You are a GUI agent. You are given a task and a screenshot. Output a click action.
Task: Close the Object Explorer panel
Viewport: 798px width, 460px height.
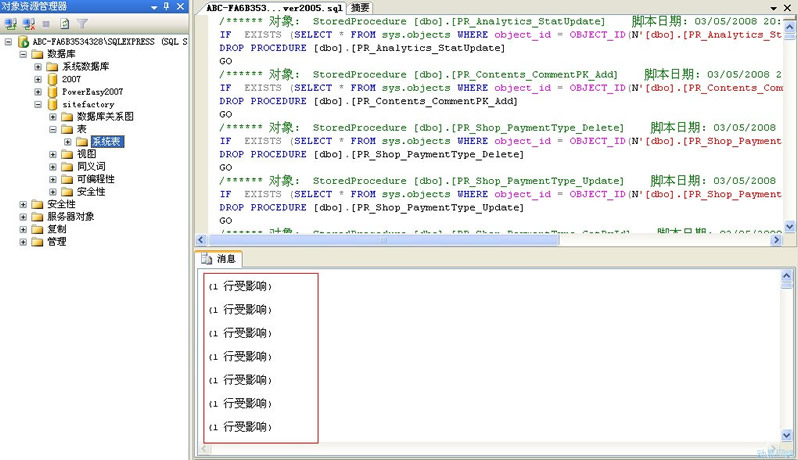180,7
